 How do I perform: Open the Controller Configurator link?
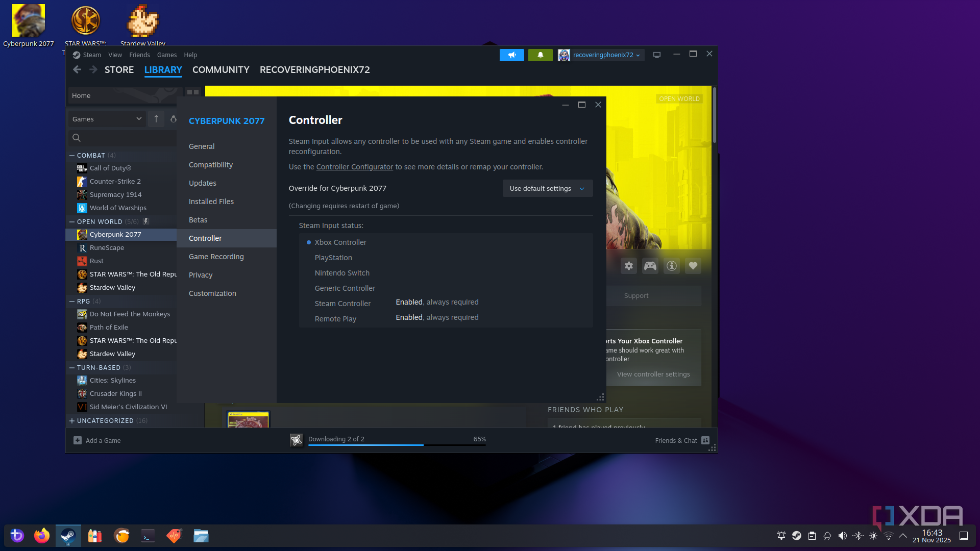(x=355, y=167)
